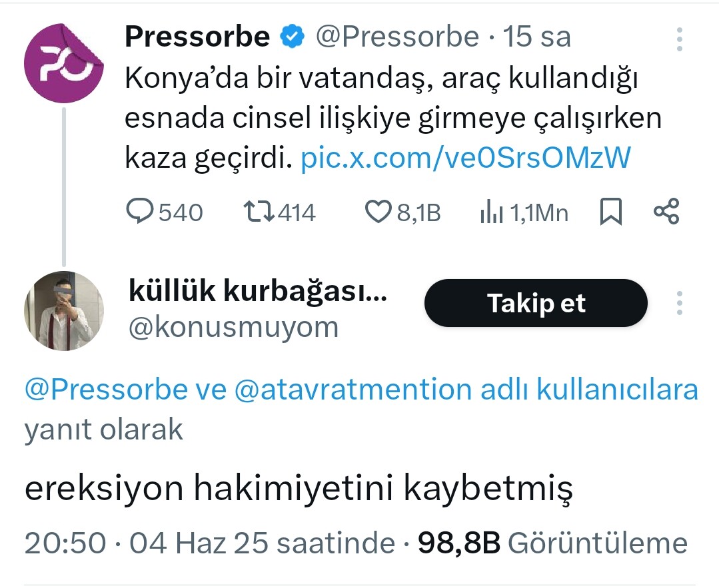Open the @atavratmention mention link

(353, 390)
